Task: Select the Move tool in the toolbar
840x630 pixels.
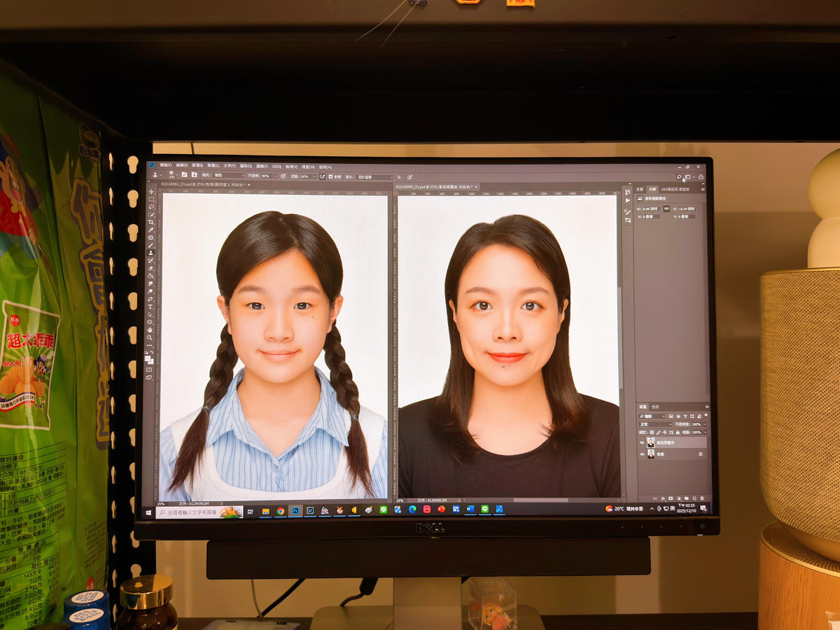Action: click(x=150, y=192)
